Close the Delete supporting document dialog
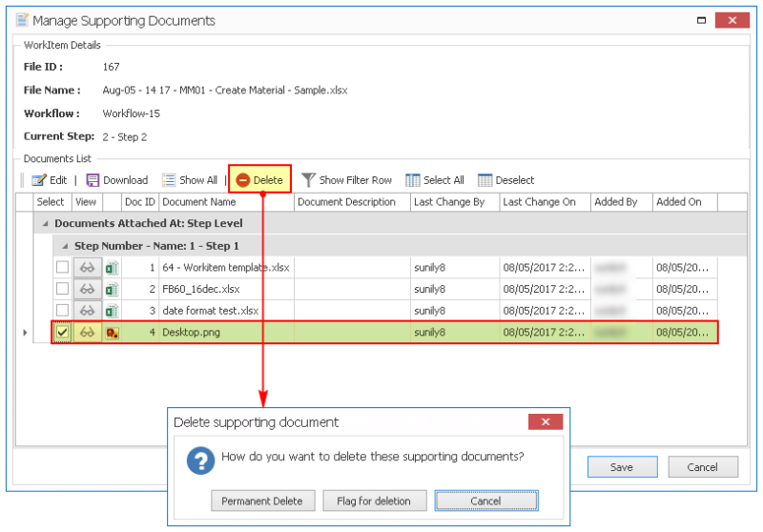This screenshot has height=532, width=763. pos(545,422)
